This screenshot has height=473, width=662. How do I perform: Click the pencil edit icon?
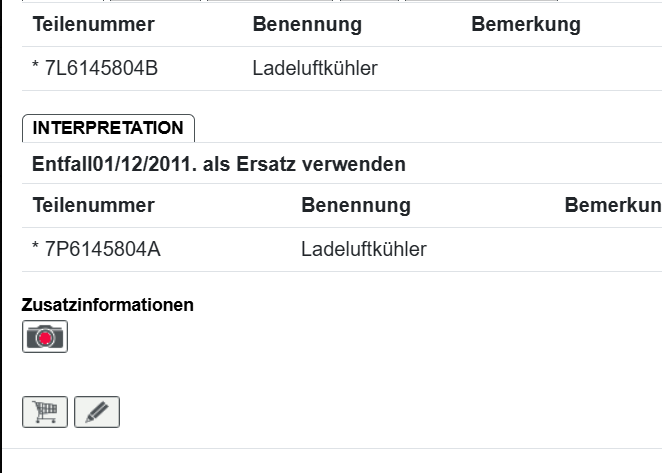tap(97, 411)
